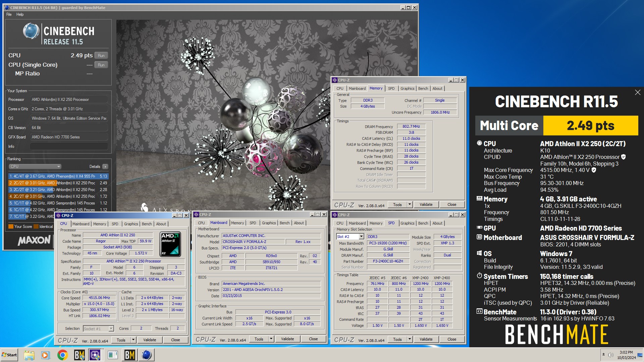Open the Help menu in Cinebench
Image resolution: width=644 pixels, height=362 pixels.
(20, 14)
